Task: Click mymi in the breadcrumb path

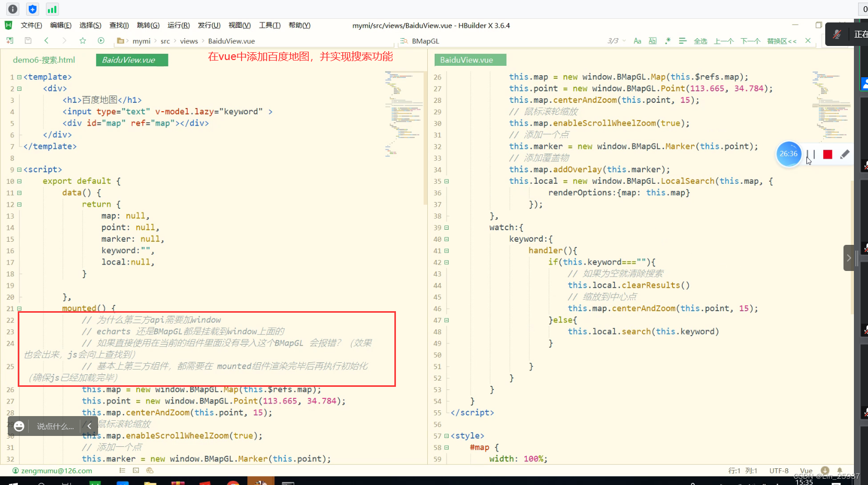Action: tap(141, 41)
